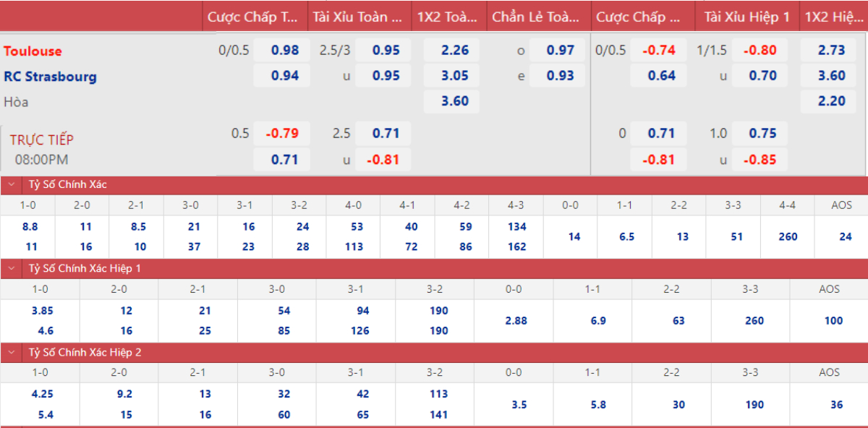Select first-half handicap odds -0.74
Image resolution: width=868 pixels, height=428 pixels.
tap(658, 51)
